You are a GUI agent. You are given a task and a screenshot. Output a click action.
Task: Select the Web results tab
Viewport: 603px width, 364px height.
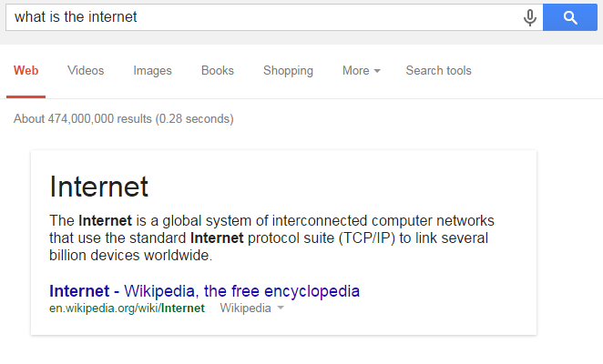pyautogui.click(x=26, y=71)
